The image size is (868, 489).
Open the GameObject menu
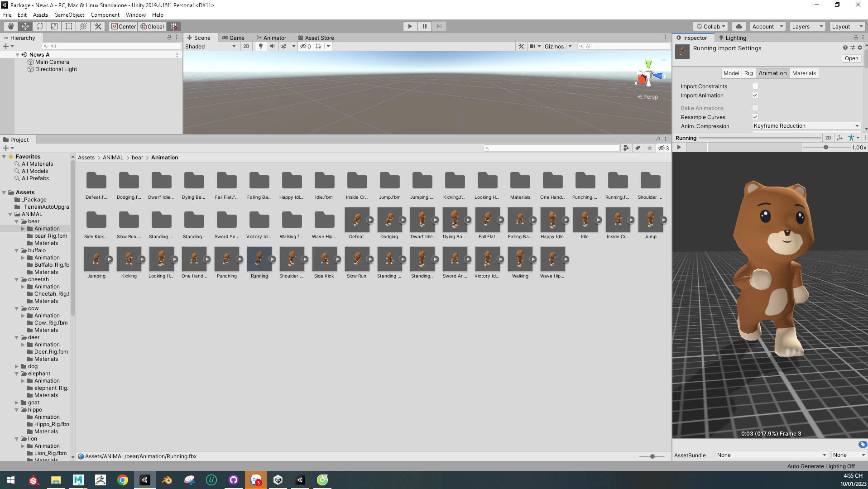(x=69, y=15)
